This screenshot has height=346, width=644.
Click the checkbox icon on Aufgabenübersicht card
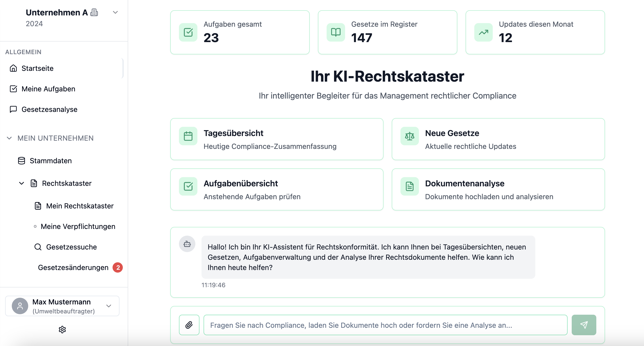[x=188, y=186]
